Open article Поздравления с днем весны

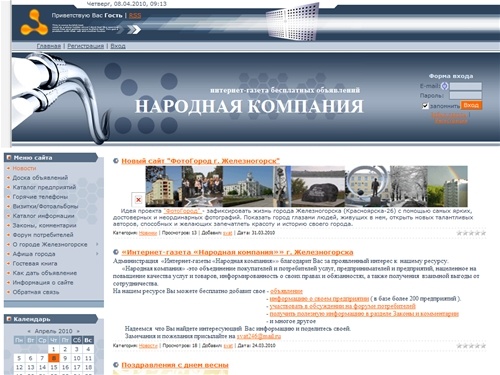pos(175,365)
